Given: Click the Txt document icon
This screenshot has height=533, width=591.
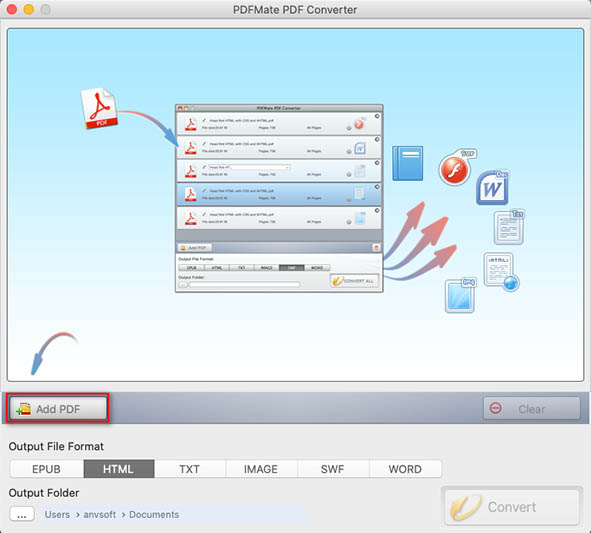Looking at the screenshot, I should coord(509,227).
